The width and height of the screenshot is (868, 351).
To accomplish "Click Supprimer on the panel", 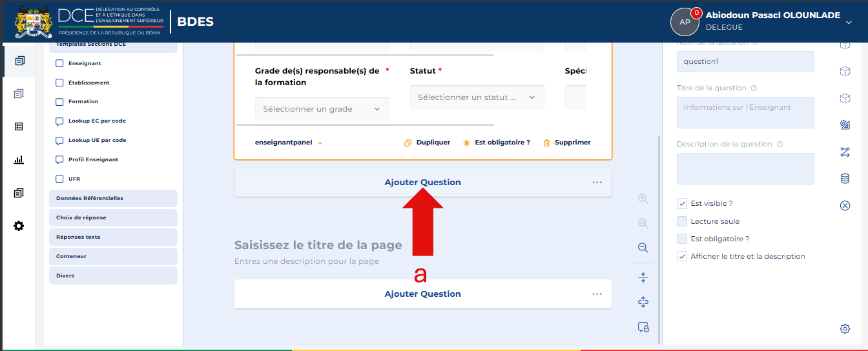I will tap(566, 143).
